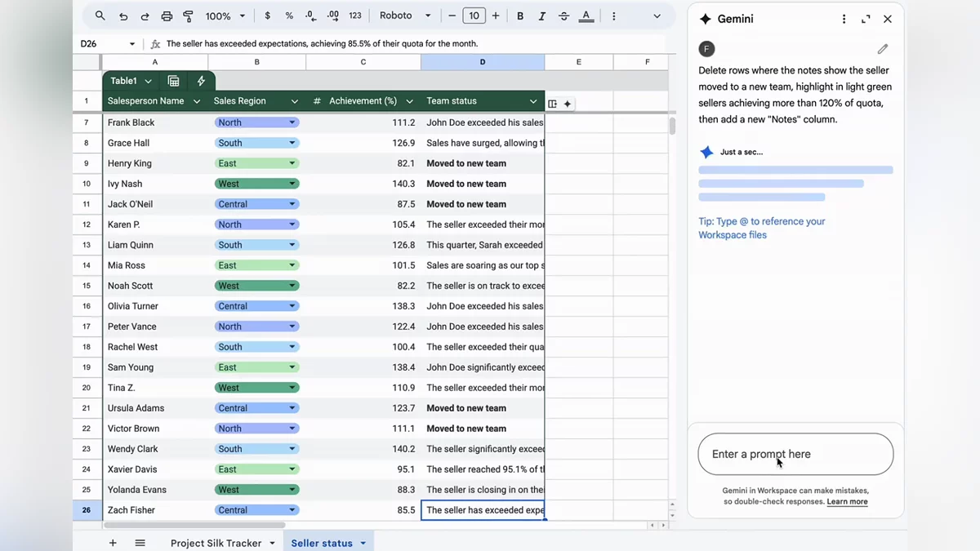Toggle italic formatting
The width and height of the screenshot is (980, 551).
(541, 16)
